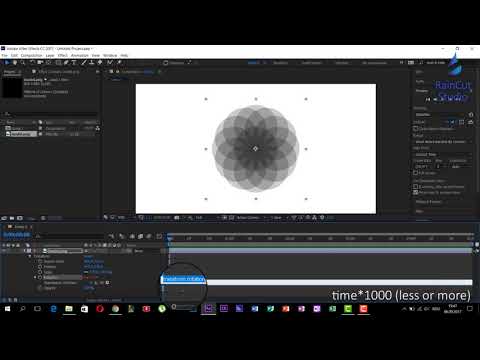Select the Eraser tool
The width and height of the screenshot is (480, 360).
(100, 63)
